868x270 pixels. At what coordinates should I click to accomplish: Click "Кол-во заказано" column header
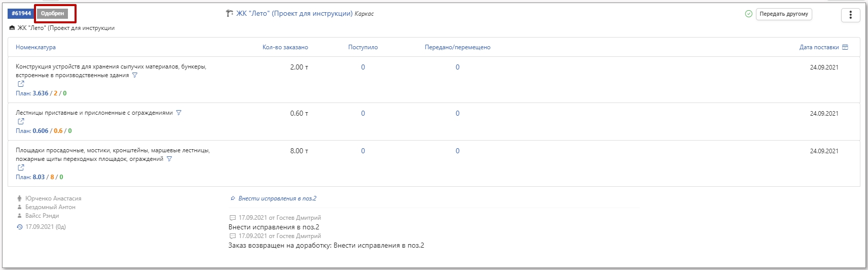[285, 47]
